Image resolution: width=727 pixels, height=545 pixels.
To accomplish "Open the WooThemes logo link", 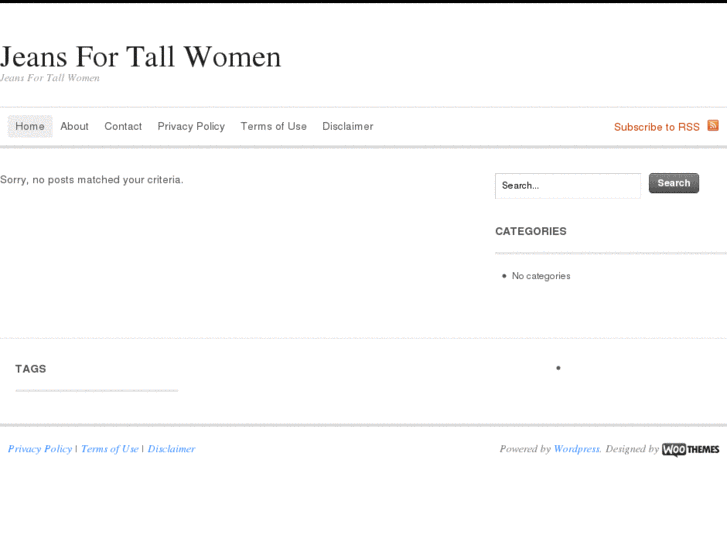I will coord(691,449).
